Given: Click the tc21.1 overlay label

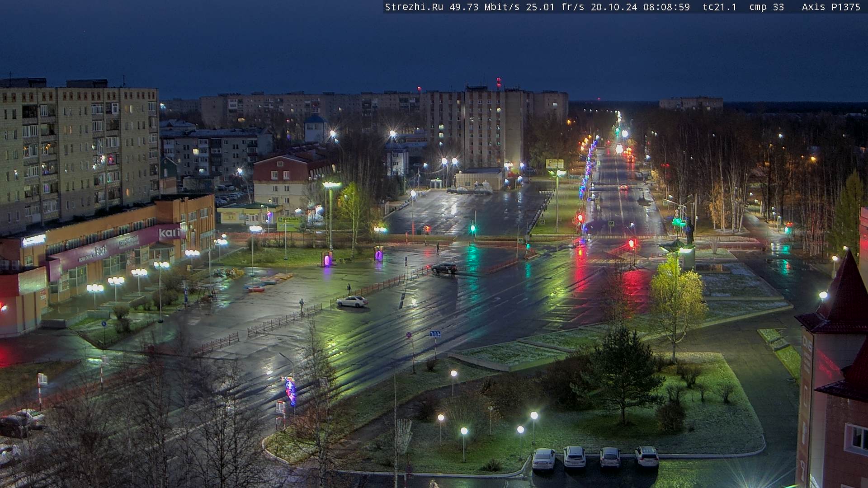Looking at the screenshot, I should tap(720, 7).
